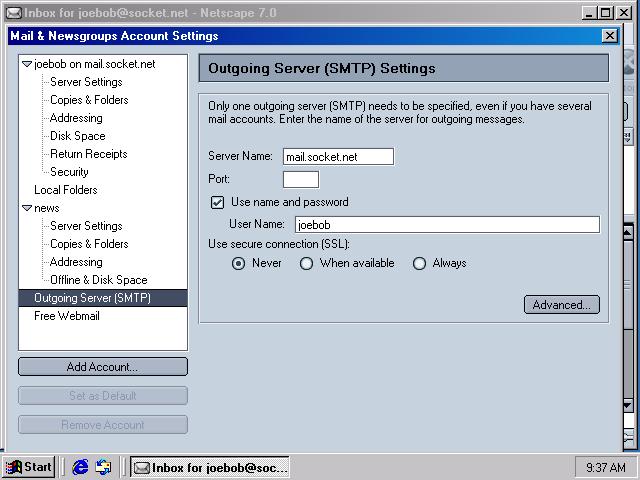Screen dimensions: 640x480
Task: Launch Internet Explorer from quick launch
Action: pos(80,467)
